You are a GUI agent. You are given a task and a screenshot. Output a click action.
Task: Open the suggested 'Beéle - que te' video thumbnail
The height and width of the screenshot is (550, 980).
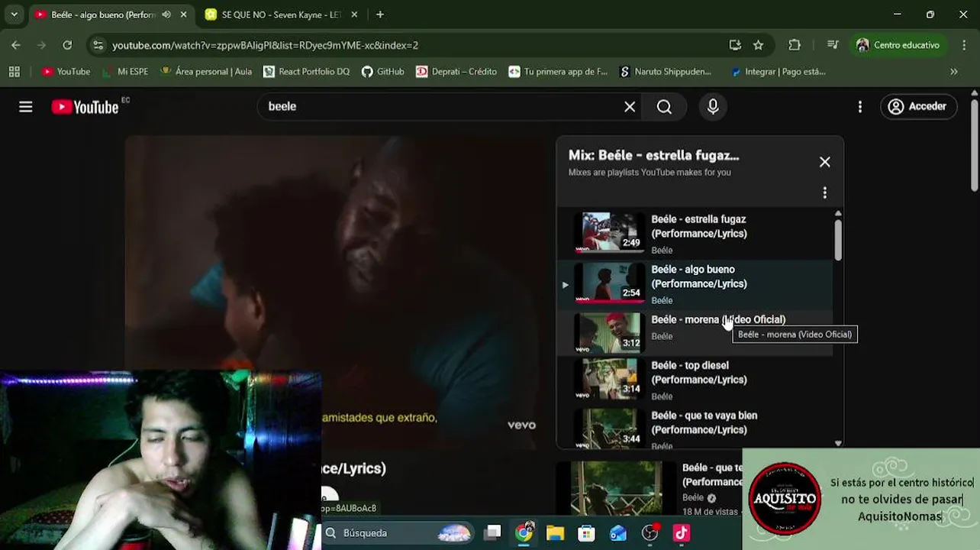click(616, 487)
